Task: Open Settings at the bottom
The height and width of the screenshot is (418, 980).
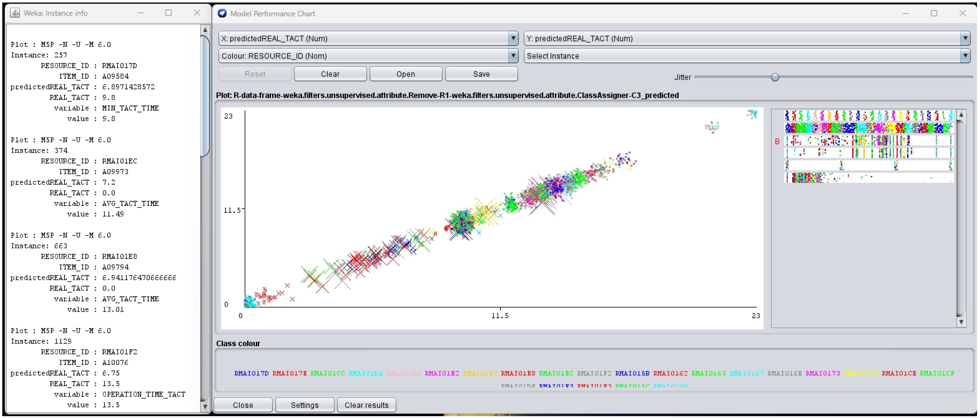Action: tap(305, 405)
